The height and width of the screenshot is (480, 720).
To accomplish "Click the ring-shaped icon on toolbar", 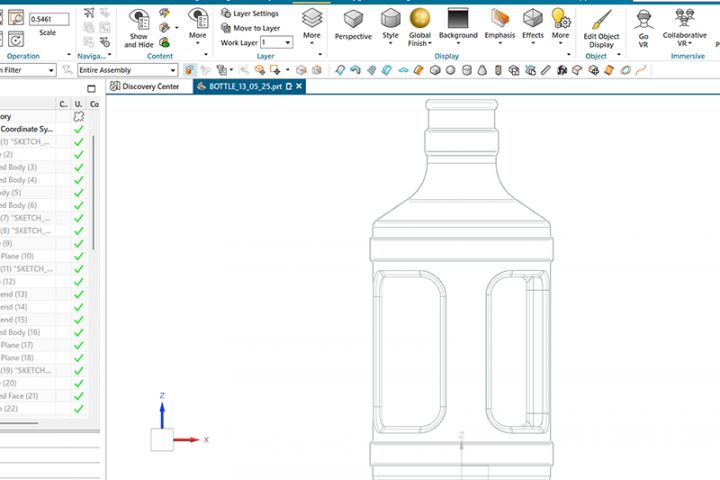I will pos(625,70).
